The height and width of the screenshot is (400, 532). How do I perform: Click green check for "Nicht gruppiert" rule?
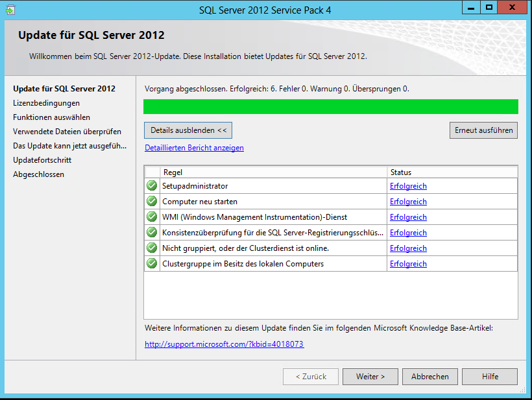[x=151, y=248]
